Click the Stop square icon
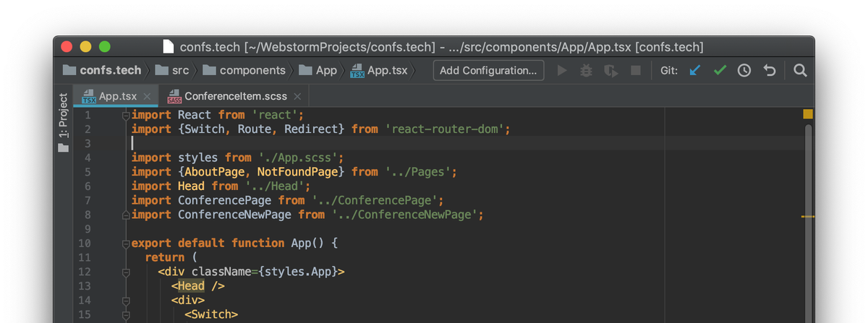Screen dimensions: 868x323 click(636, 70)
